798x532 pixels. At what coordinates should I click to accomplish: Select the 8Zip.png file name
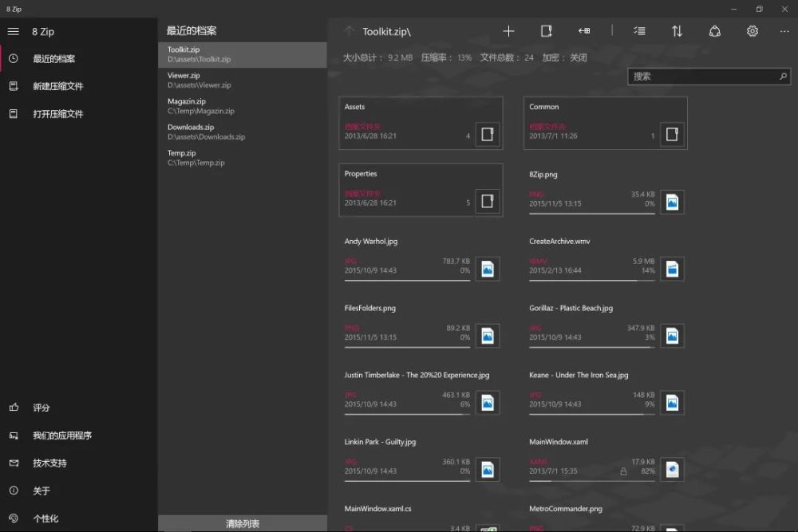543,175
